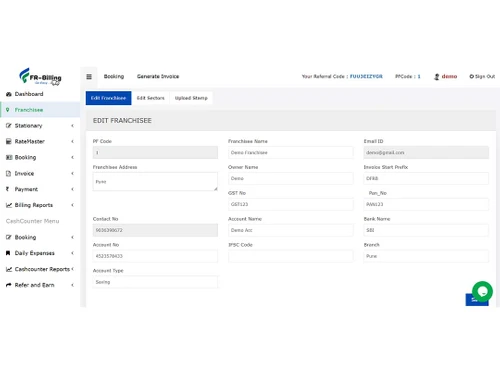This screenshot has height=375, width=500.
Task: Click the disabled Email ID field
Action: pos(426,152)
